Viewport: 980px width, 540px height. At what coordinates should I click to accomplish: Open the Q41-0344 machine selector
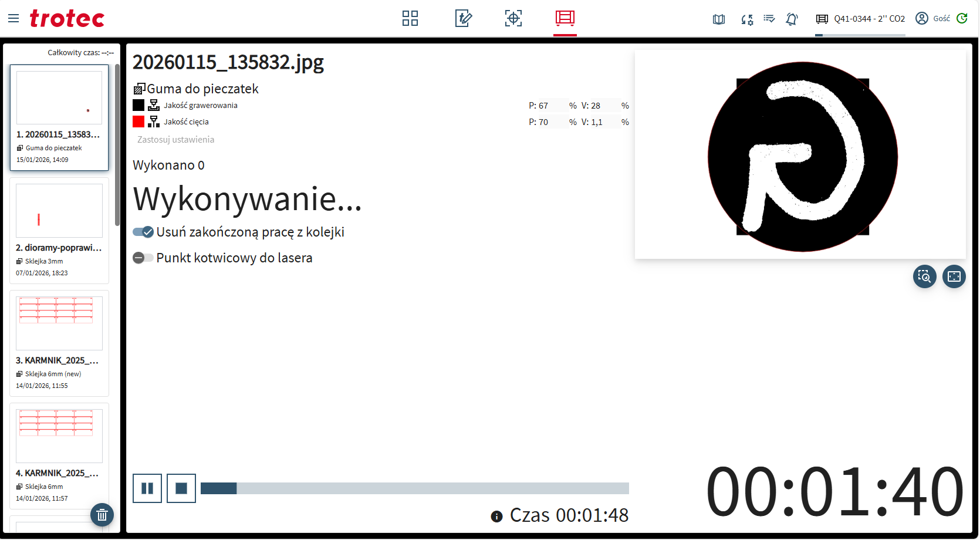tap(860, 18)
